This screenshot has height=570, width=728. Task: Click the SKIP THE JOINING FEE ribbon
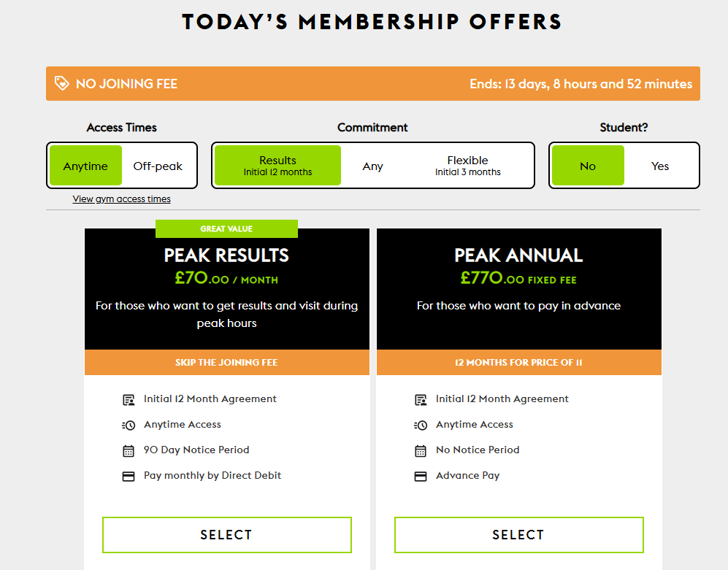pos(226,362)
